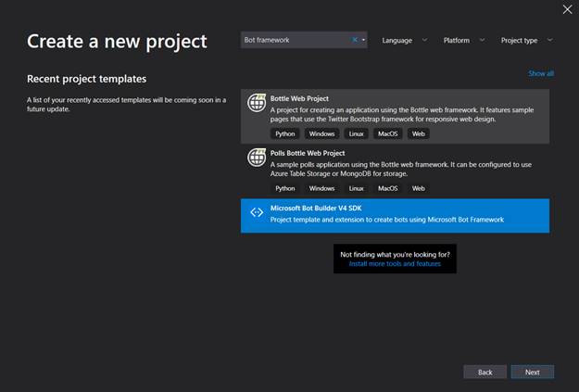This screenshot has height=392, width=579.
Task: Go Back to the previous screen
Action: pyautogui.click(x=485, y=372)
